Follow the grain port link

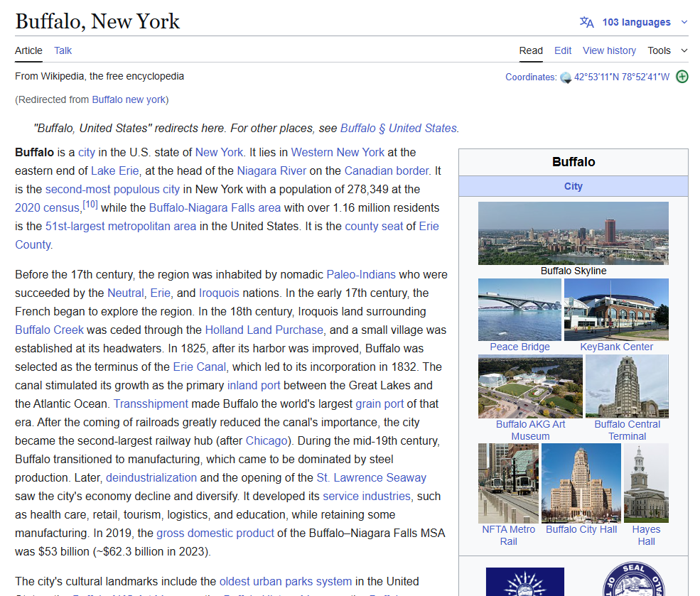379,404
